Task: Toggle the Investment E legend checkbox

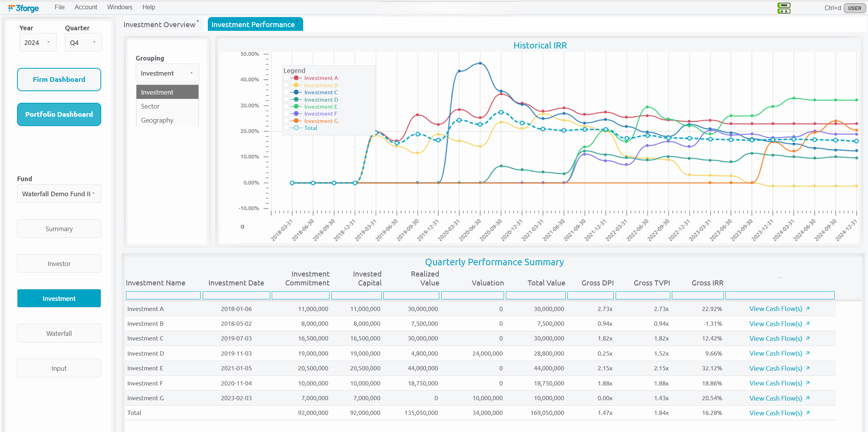Action: click(286, 107)
